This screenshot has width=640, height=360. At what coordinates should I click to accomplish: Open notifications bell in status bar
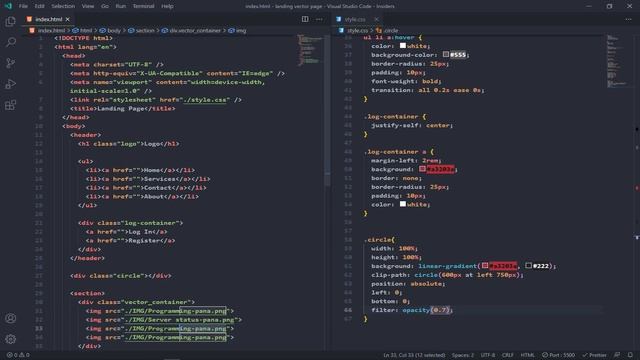tap(630, 355)
